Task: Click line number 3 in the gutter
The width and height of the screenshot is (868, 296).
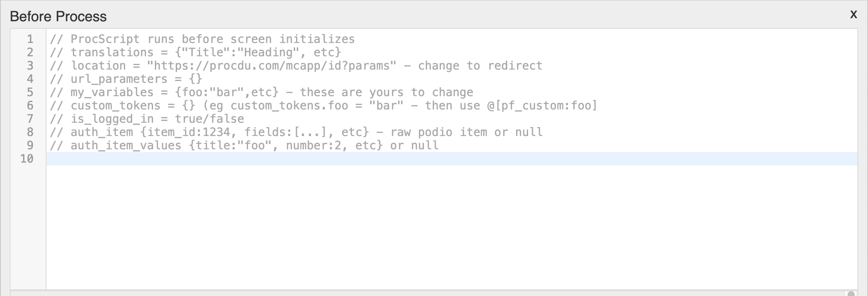Action: point(30,66)
